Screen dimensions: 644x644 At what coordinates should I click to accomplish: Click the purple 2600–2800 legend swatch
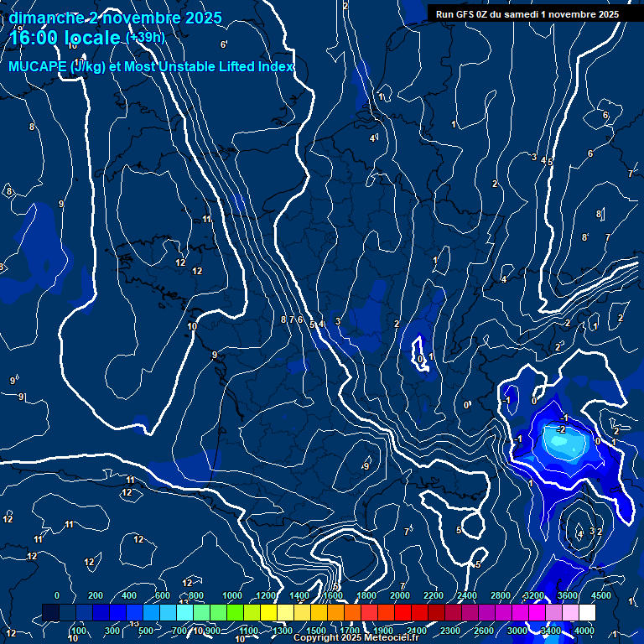(486, 612)
